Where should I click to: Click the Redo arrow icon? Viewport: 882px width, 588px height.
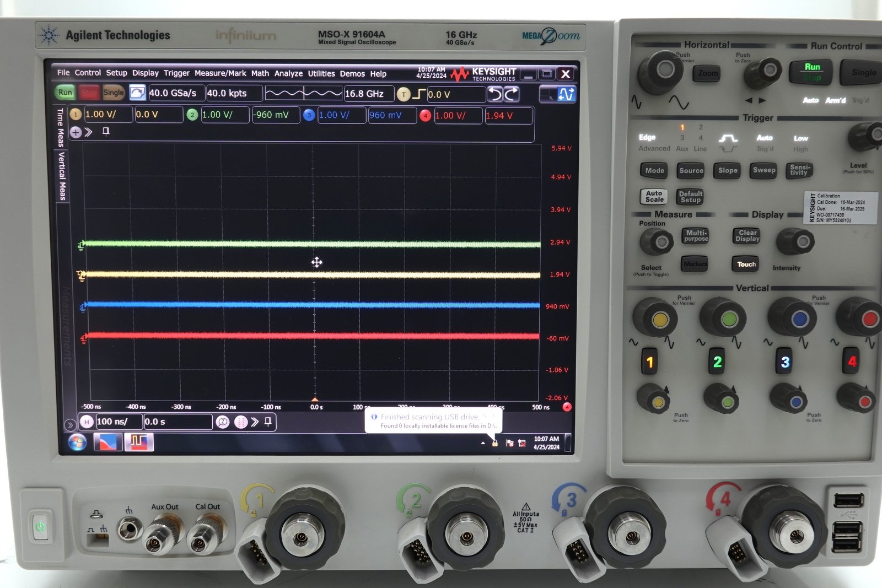click(512, 95)
